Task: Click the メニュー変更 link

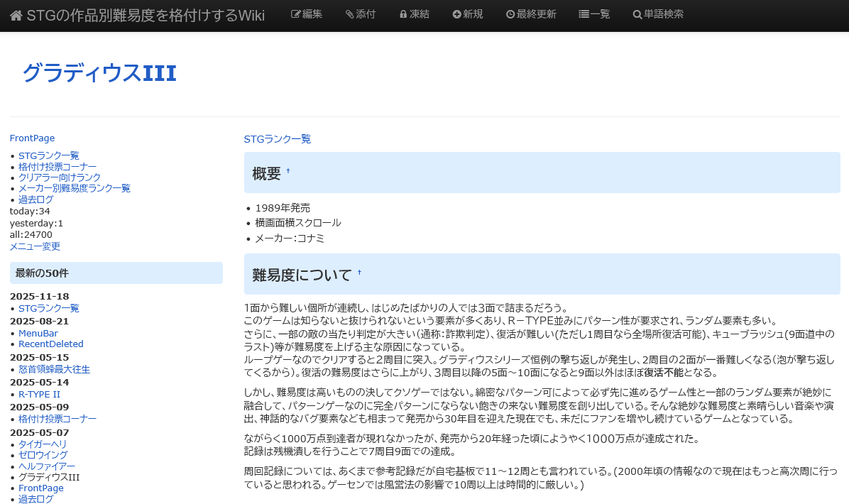Action: 35,246
